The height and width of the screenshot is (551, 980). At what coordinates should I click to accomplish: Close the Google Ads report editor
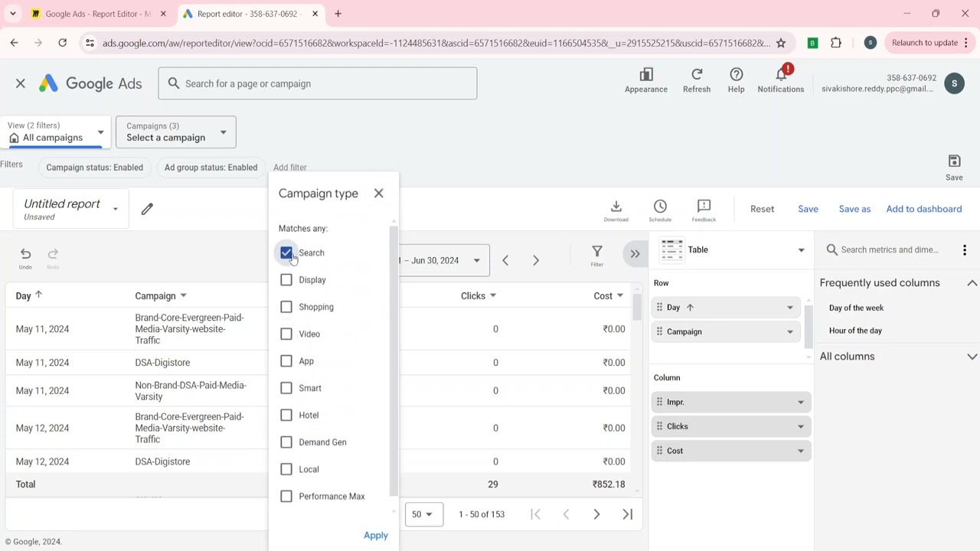point(21,83)
